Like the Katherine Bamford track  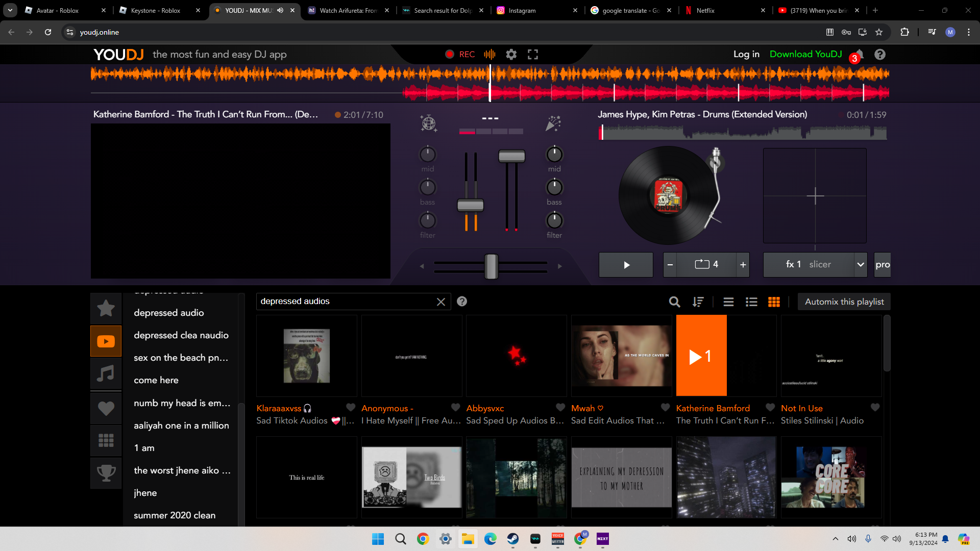770,407
